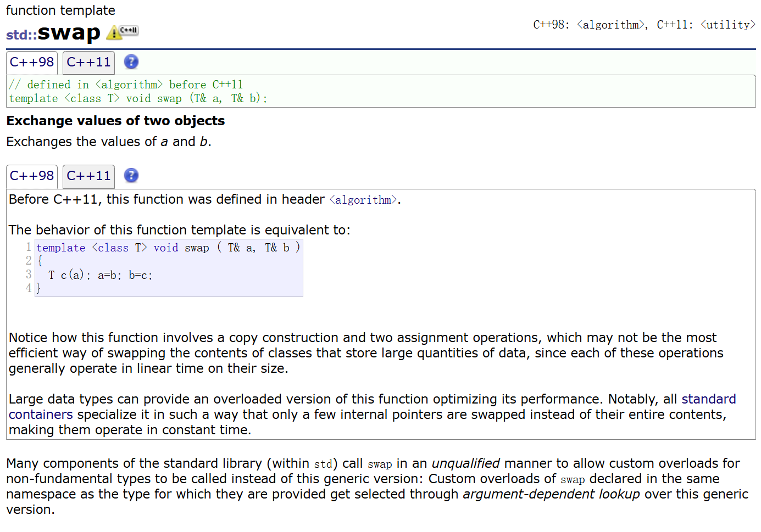Click the comment '// defined in <algorithm> before C++11'

[x=126, y=85]
